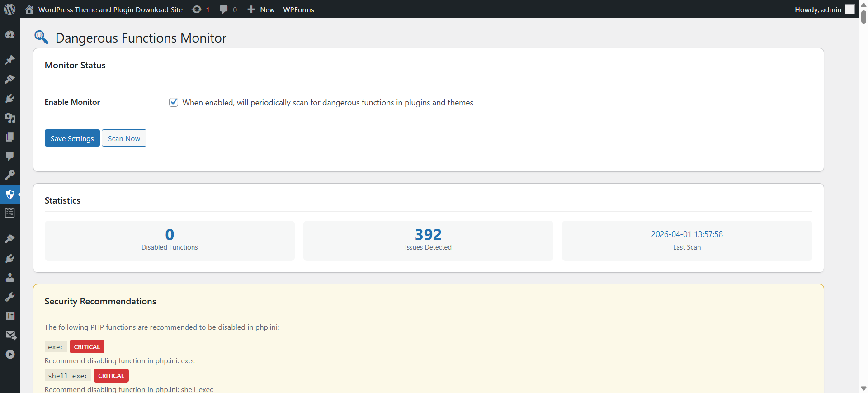
Task: Open Plugins plug icon above the Users icon
Action: pyautogui.click(x=10, y=259)
